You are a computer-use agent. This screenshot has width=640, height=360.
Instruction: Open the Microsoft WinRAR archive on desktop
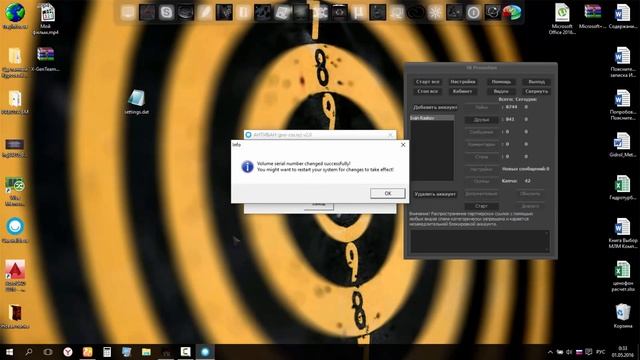click(x=592, y=16)
